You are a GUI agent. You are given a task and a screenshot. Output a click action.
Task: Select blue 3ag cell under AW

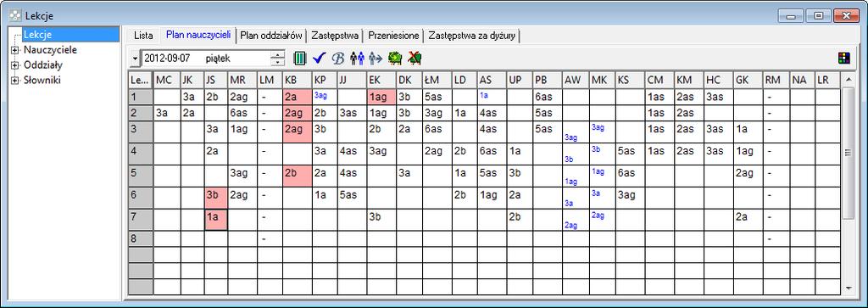pyautogui.click(x=576, y=132)
